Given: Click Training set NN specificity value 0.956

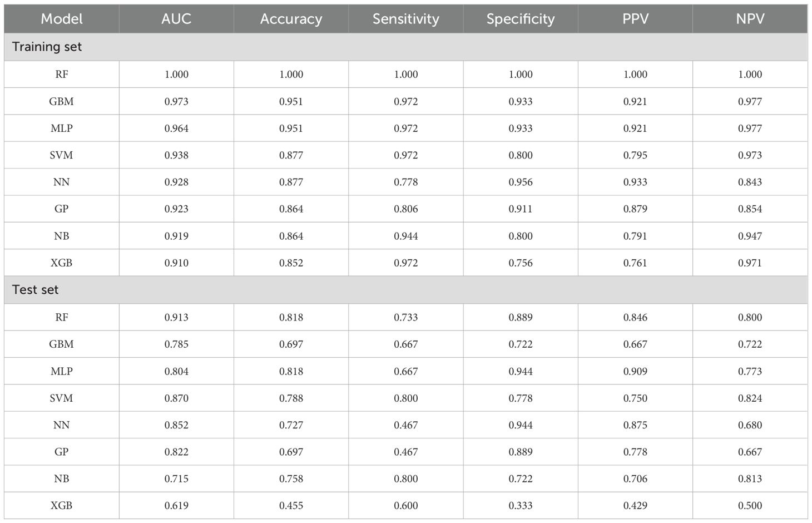Looking at the screenshot, I should [521, 182].
